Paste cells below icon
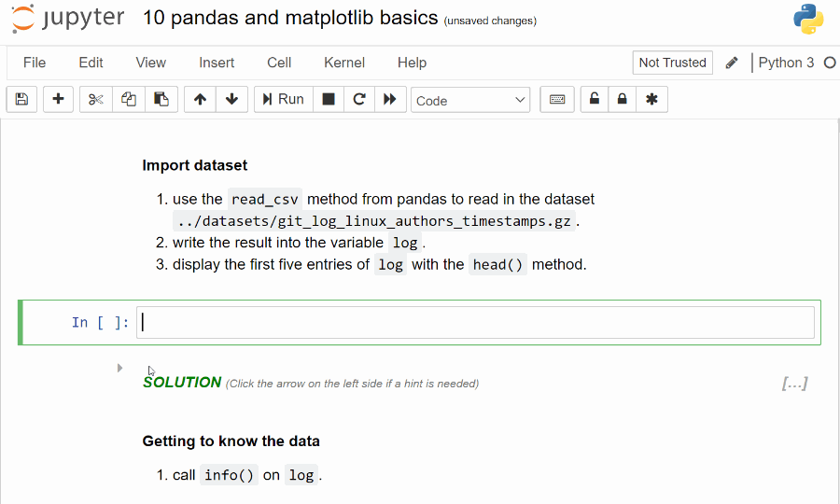 click(x=161, y=99)
